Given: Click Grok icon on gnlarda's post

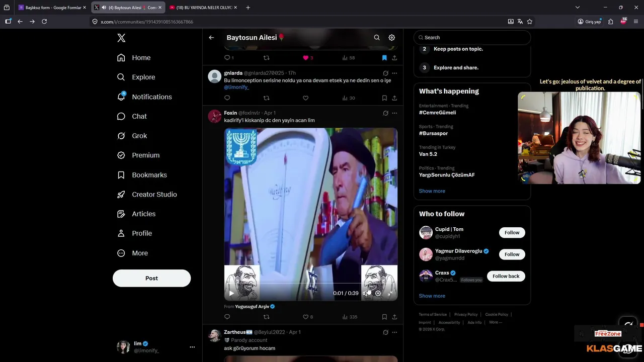Looking at the screenshot, I should [385, 73].
